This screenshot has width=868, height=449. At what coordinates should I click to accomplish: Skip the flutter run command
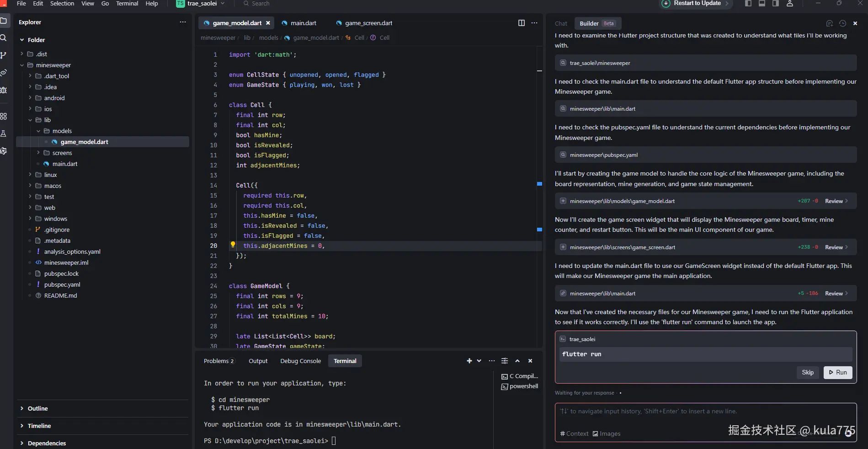tap(808, 372)
